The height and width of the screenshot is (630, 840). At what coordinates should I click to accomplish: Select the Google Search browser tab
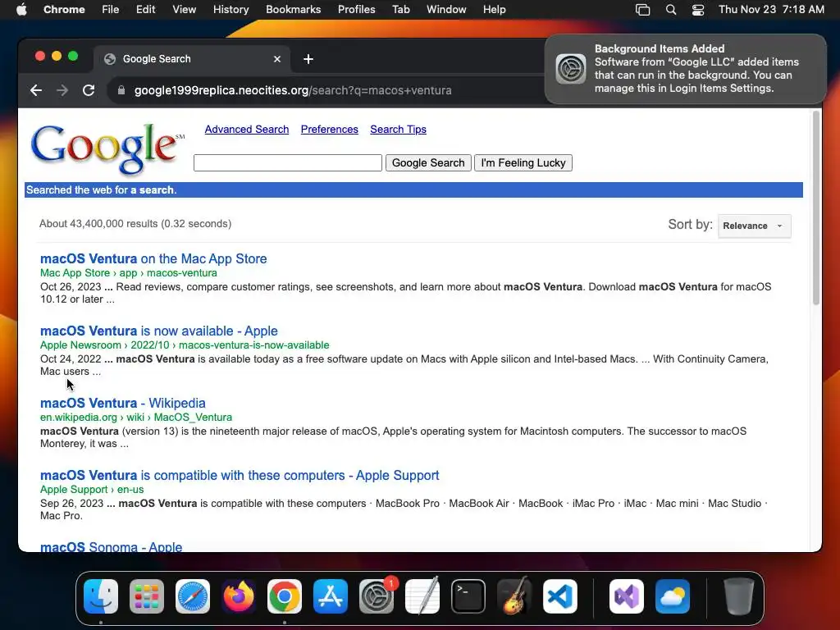(x=193, y=59)
